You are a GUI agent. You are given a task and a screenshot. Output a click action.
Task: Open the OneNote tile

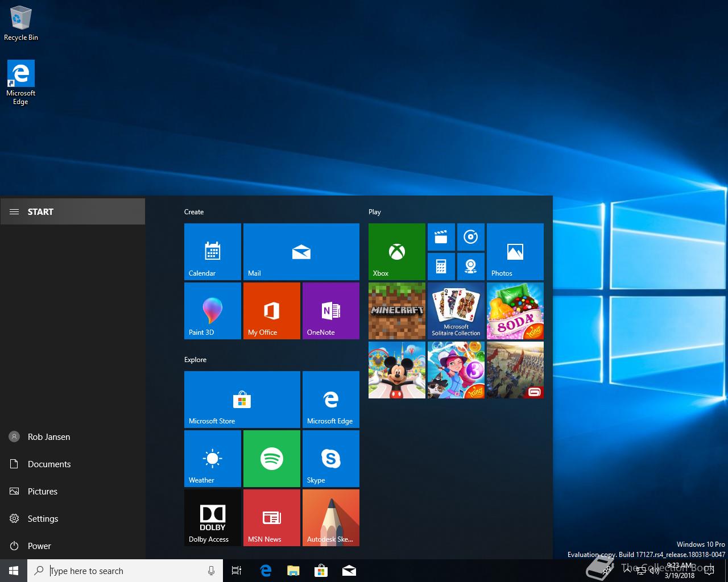click(331, 311)
